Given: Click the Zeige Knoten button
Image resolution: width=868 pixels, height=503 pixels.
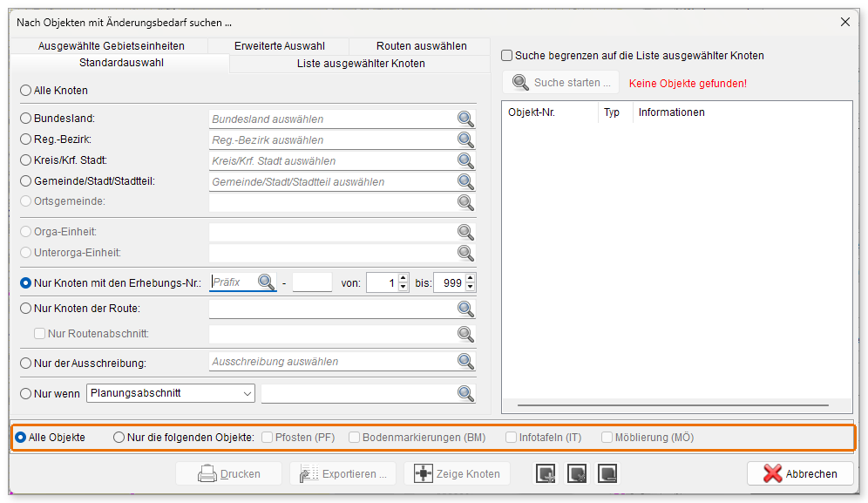Looking at the screenshot, I should coord(457,473).
